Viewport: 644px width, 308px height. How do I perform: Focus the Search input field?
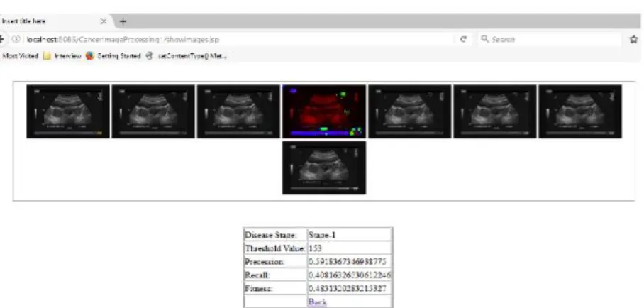pyautogui.click(x=550, y=40)
